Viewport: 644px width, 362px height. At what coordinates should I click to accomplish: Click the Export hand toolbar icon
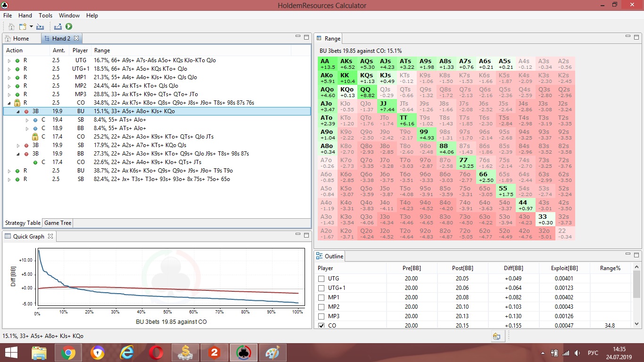click(x=58, y=27)
